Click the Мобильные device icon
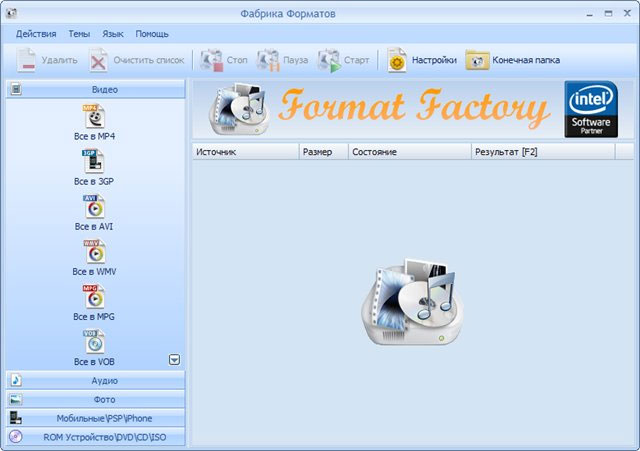This screenshot has height=451, width=640. click(16, 418)
